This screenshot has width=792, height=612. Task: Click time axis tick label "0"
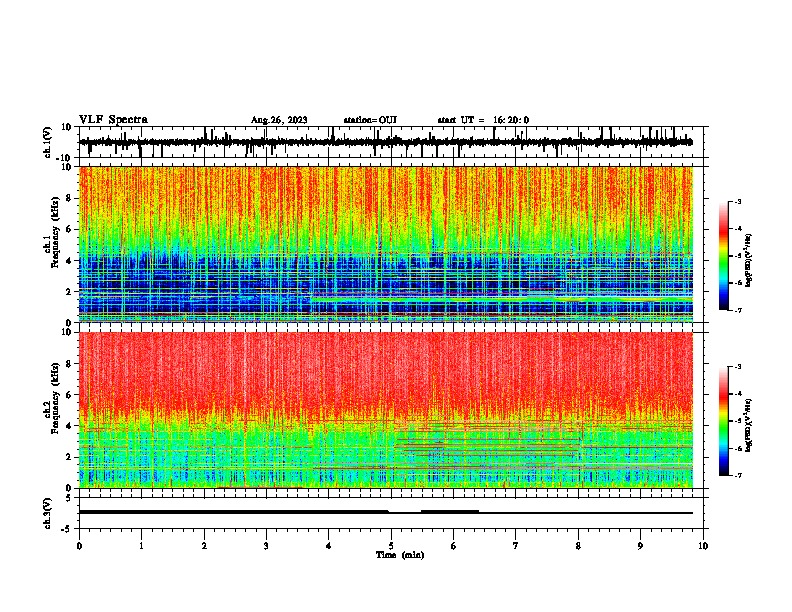pos(79,546)
